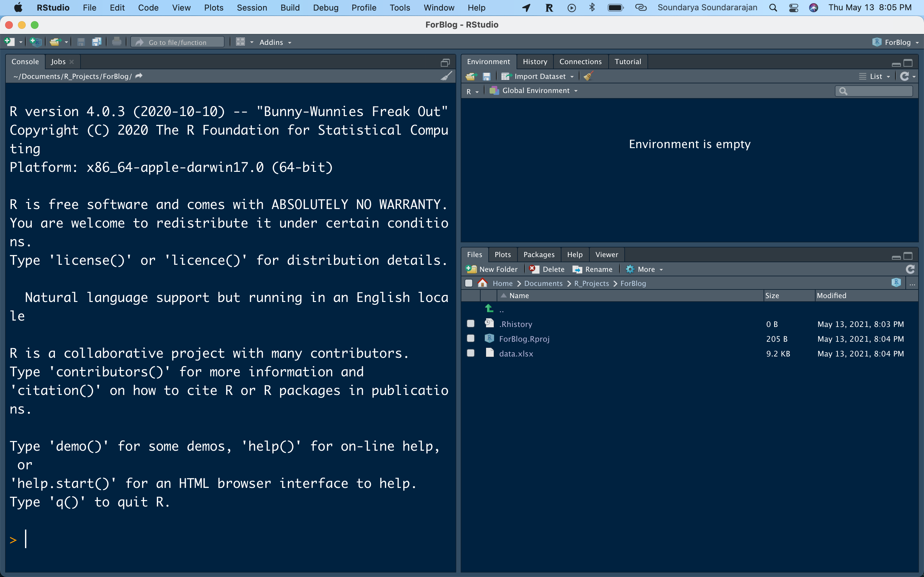Screen dimensions: 924x577
Task: Select the Jobs tab in Console panel
Action: pos(57,61)
